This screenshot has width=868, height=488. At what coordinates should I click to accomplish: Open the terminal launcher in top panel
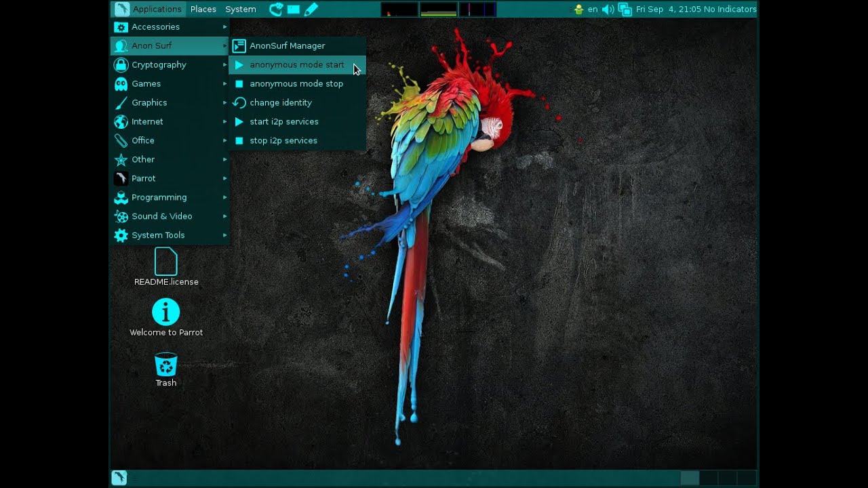294,9
